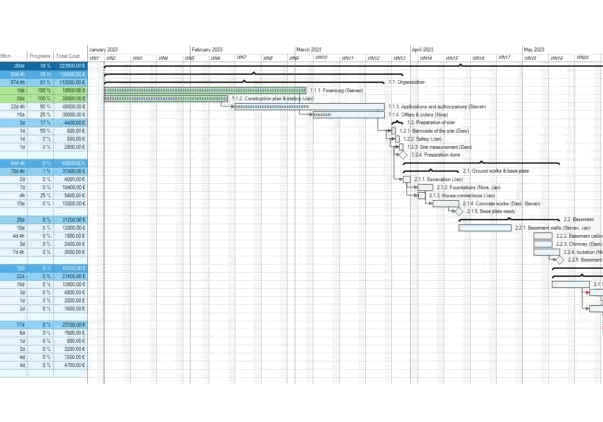
Task: Click the 2.2.2 Basement ceiling task bar
Action: tap(543, 236)
